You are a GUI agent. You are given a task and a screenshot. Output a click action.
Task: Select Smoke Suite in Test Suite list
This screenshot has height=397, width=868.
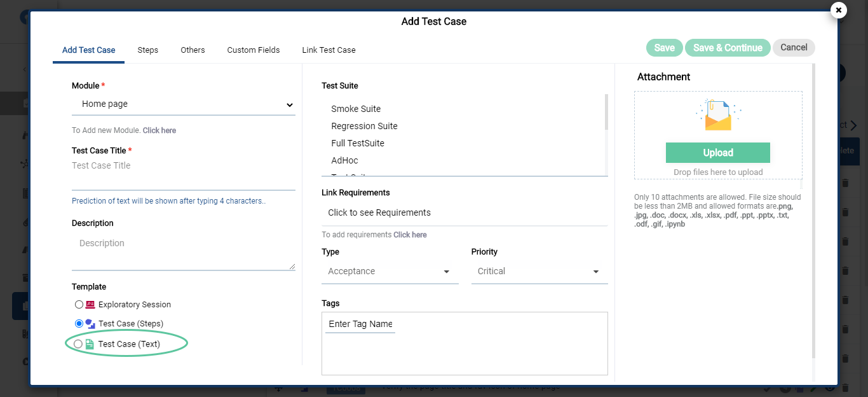coord(356,109)
